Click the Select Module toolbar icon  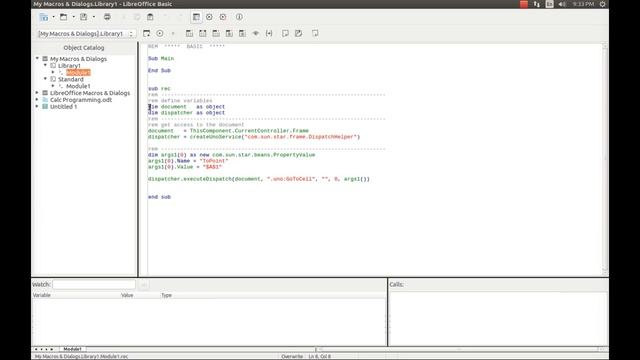223,17
